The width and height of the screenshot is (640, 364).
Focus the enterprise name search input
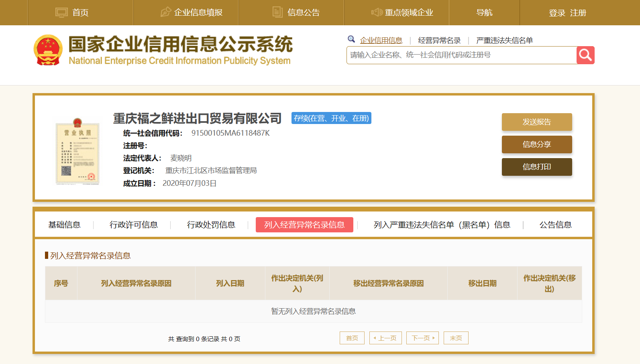point(461,55)
